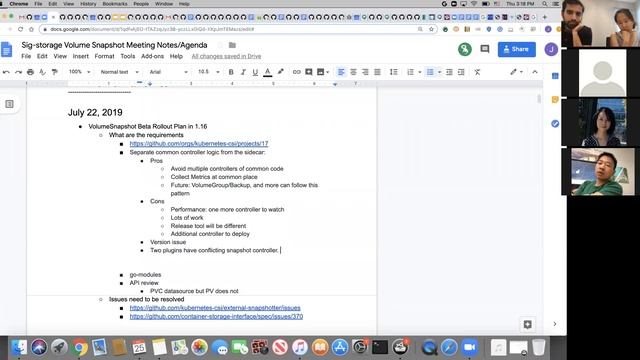Open the Format menu
Image resolution: width=640 pixels, height=360 pixels.
click(x=104, y=56)
